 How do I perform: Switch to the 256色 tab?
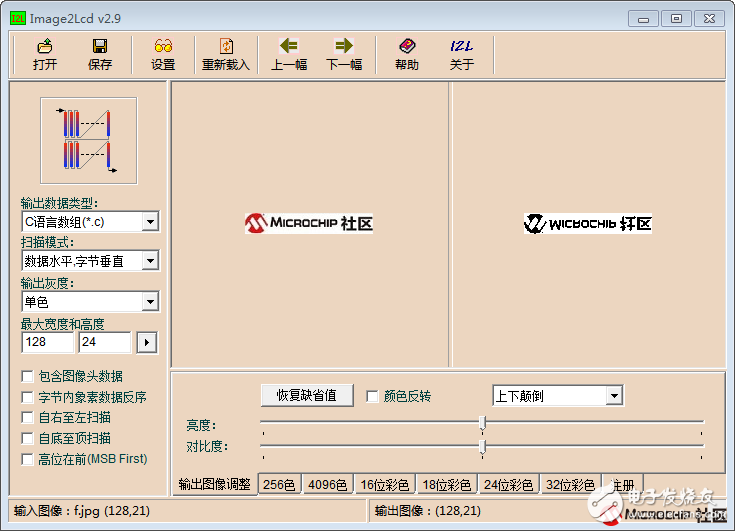pyautogui.click(x=278, y=485)
